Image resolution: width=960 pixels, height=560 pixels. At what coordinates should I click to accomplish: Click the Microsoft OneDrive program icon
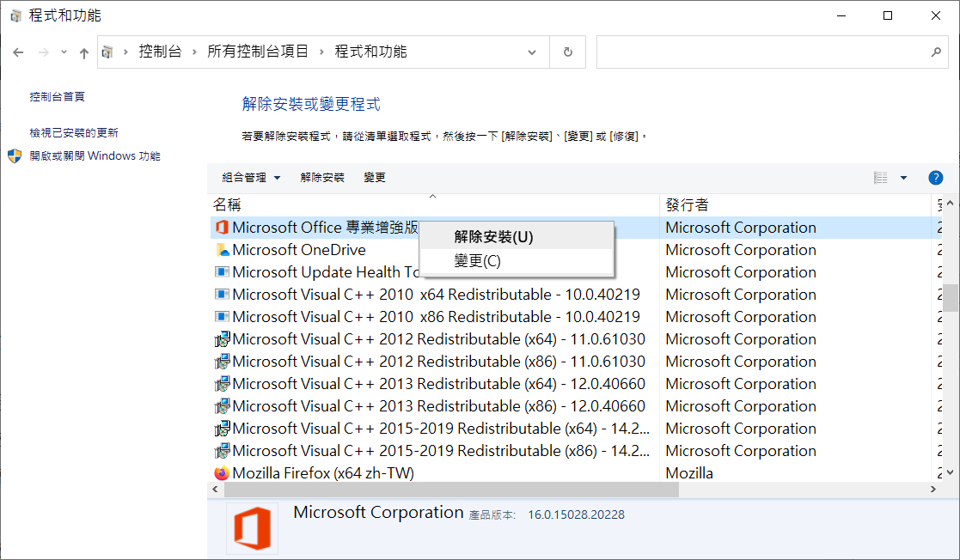pyautogui.click(x=222, y=250)
